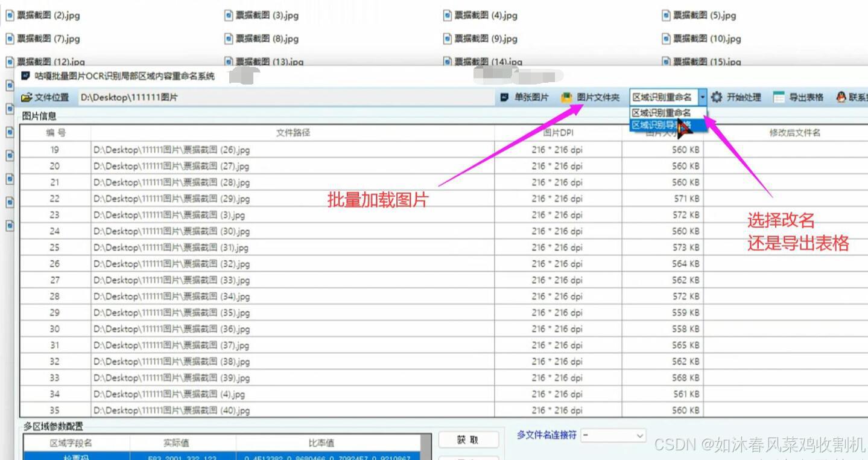The height and width of the screenshot is (460, 868).
Task: Select row with 票据截图 (33).jpg path
Action: pos(444,280)
